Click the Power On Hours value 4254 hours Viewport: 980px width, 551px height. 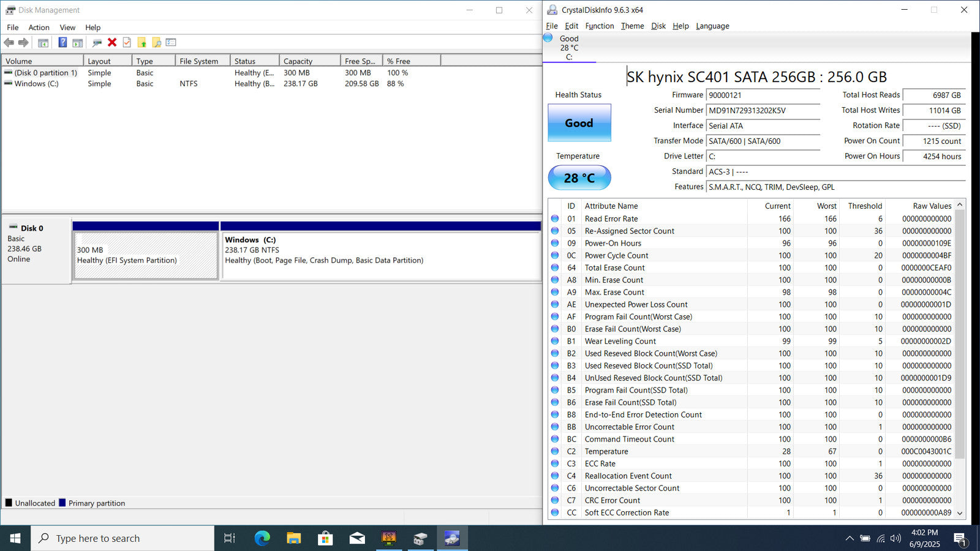934,156
